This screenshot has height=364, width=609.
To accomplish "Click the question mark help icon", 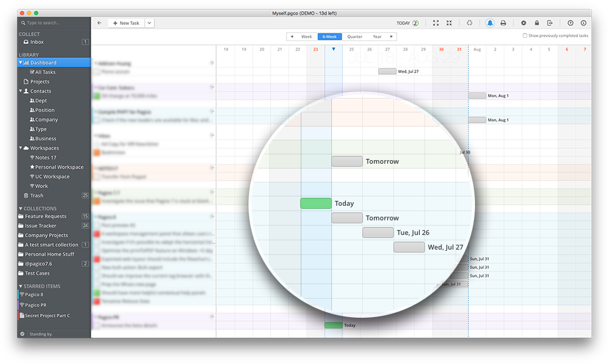I will click(x=570, y=23).
